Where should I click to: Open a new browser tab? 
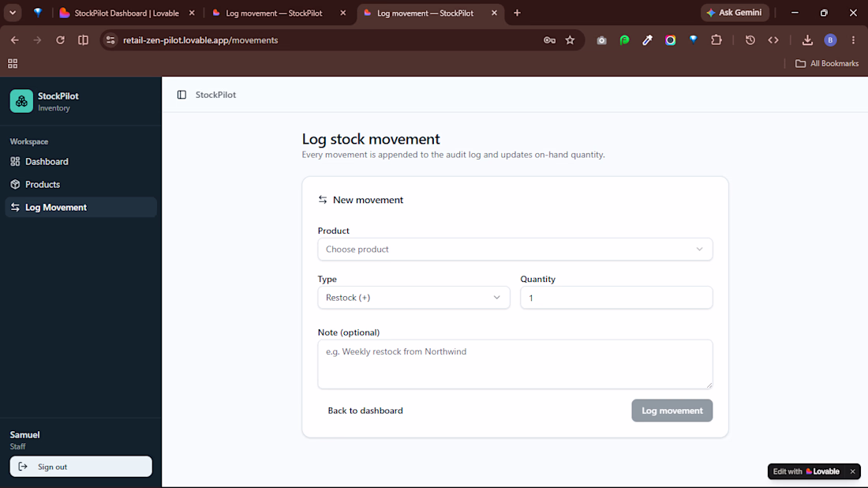pos(517,13)
